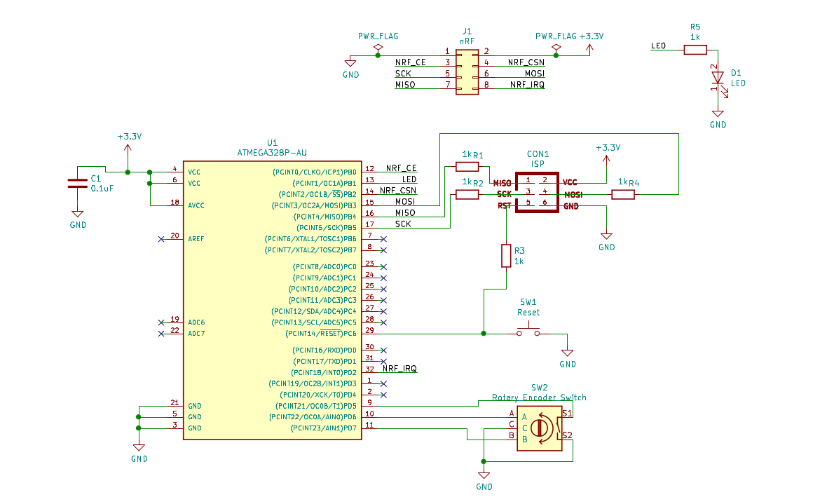827x504 pixels.
Task: Select the NRF_CE label on PB0 pin
Action: click(x=401, y=168)
